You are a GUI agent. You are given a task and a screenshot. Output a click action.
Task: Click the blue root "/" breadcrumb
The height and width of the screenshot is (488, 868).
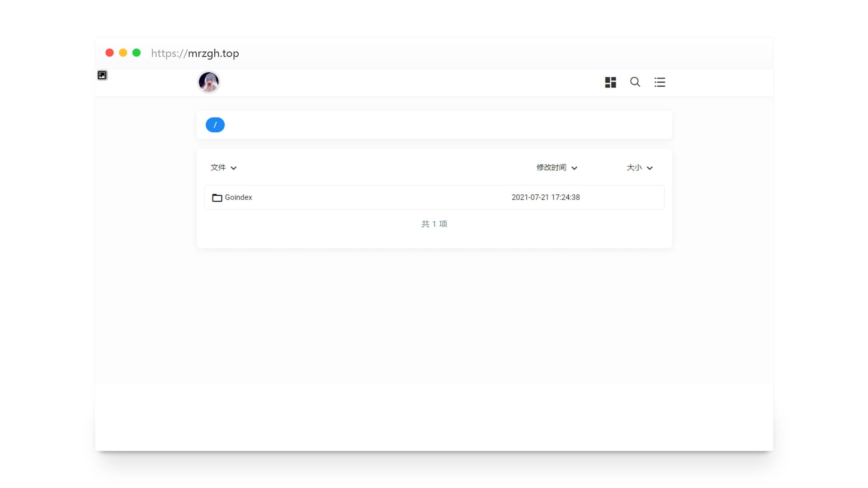(x=215, y=125)
